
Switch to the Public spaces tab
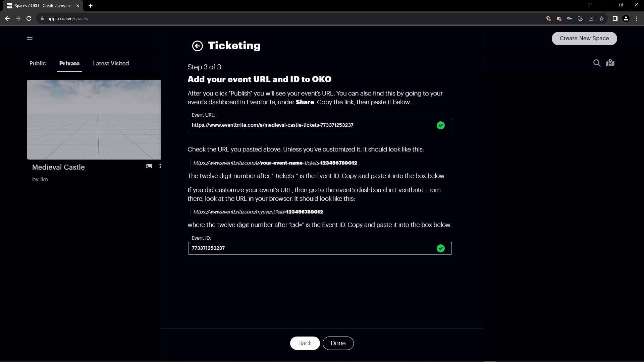tap(37, 63)
